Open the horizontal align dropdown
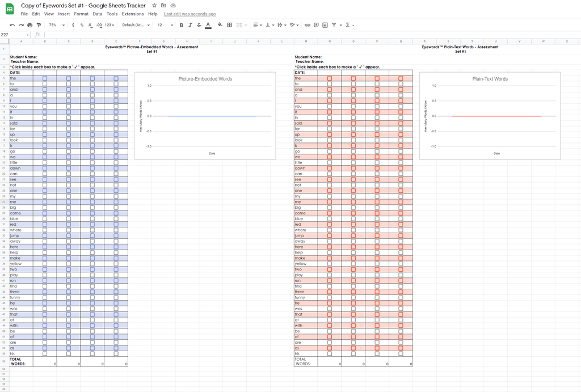The image size is (581, 392). 258,25
